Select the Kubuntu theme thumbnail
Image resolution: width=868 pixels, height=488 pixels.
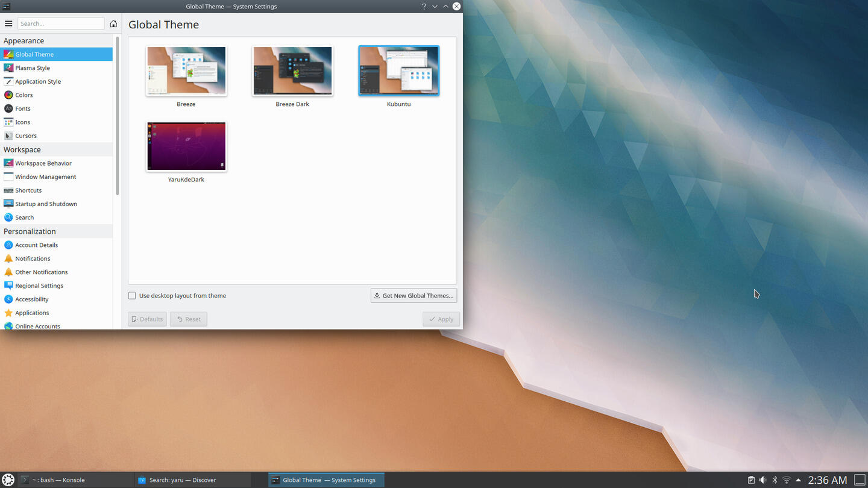pyautogui.click(x=398, y=71)
